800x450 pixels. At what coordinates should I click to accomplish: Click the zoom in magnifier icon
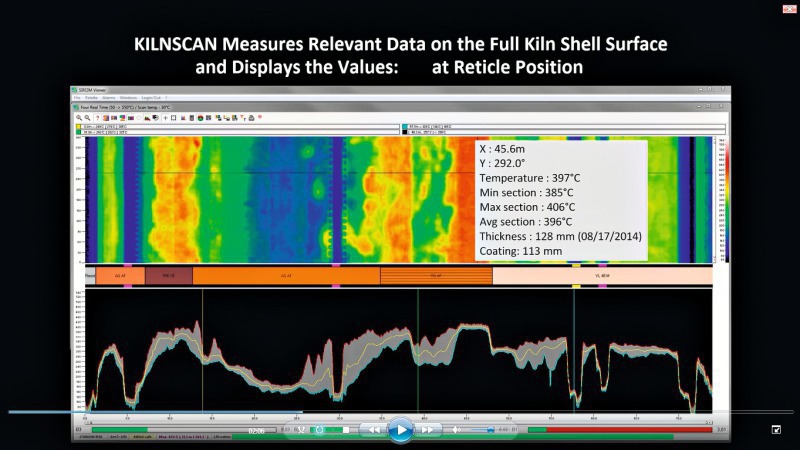click(x=78, y=118)
